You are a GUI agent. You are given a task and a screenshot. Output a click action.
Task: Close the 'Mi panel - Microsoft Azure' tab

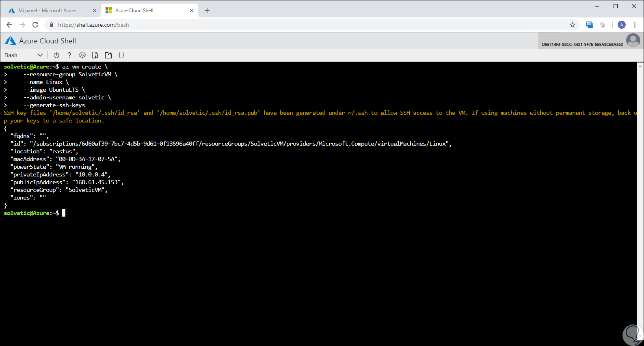(x=95, y=11)
